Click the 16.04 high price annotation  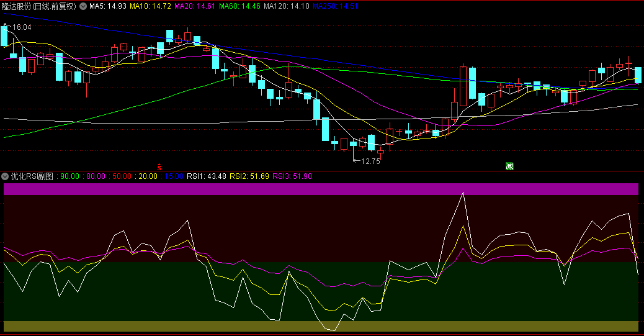click(22, 27)
